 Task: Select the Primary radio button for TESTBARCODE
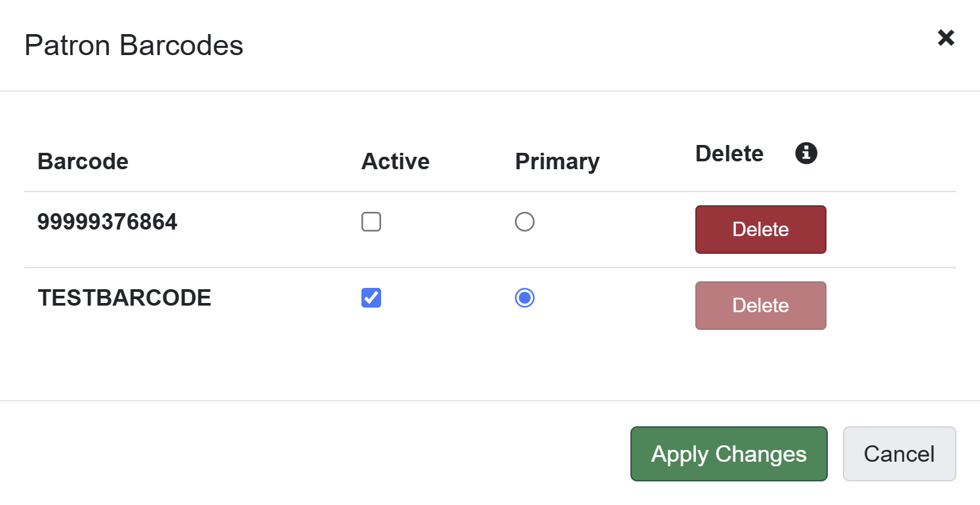525,298
